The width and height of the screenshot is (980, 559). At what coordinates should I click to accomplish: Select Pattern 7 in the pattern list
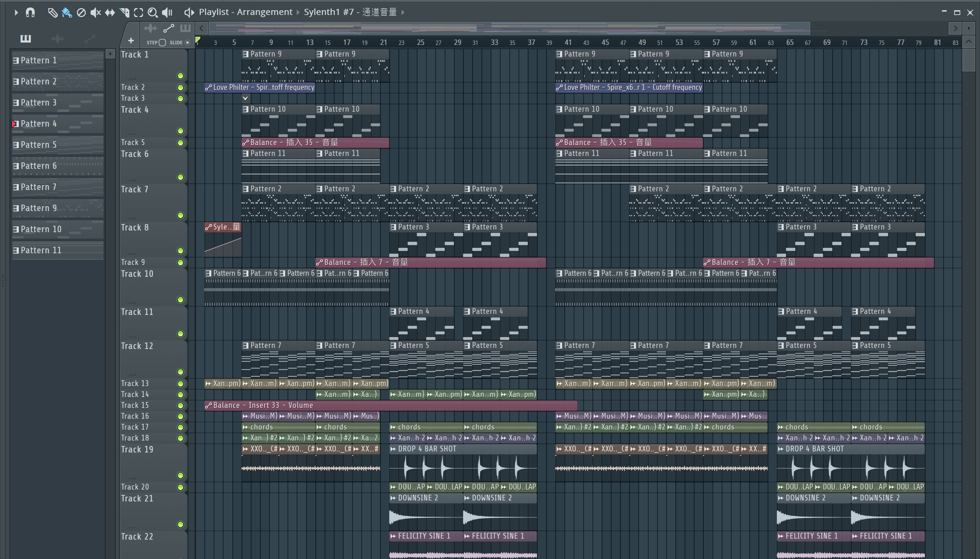pos(58,187)
